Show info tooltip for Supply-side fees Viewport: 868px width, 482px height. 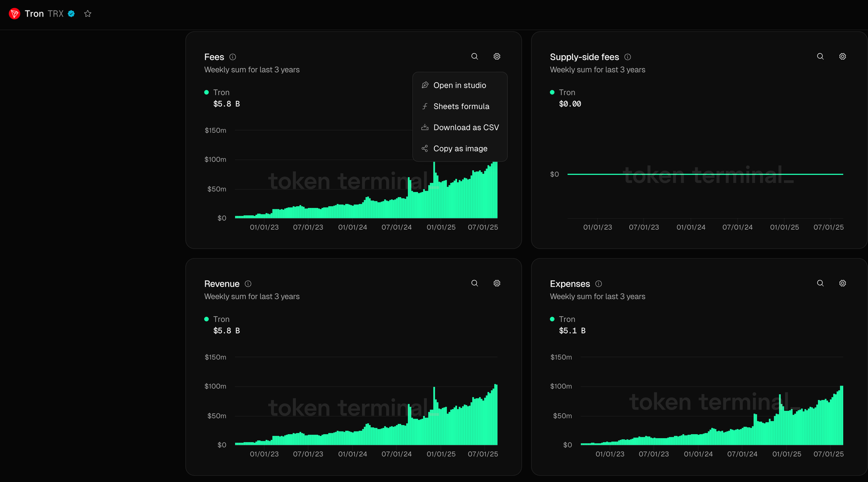pyautogui.click(x=628, y=57)
